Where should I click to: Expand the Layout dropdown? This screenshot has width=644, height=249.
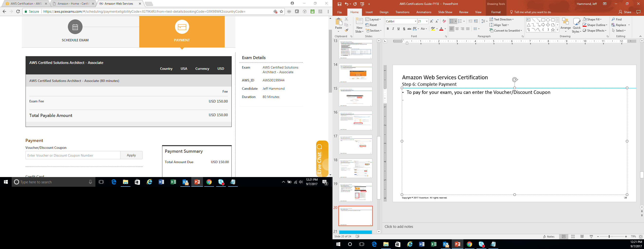[373, 19]
